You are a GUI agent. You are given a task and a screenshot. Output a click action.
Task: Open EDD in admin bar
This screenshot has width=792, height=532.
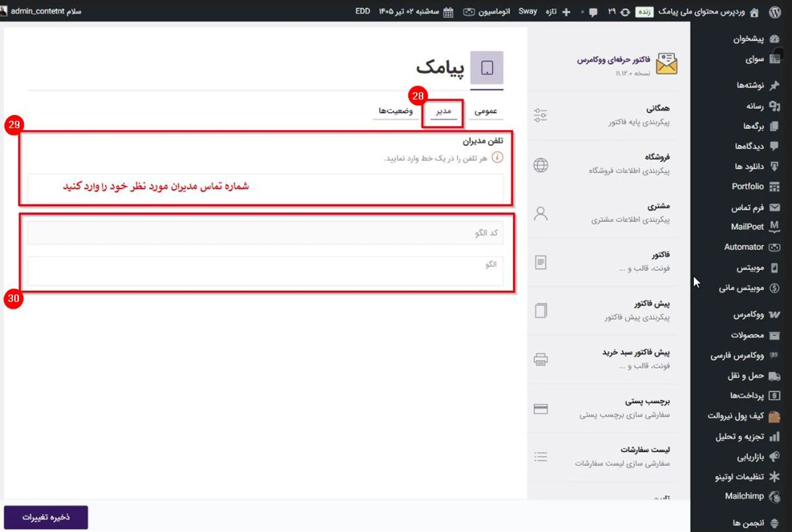pyautogui.click(x=363, y=11)
